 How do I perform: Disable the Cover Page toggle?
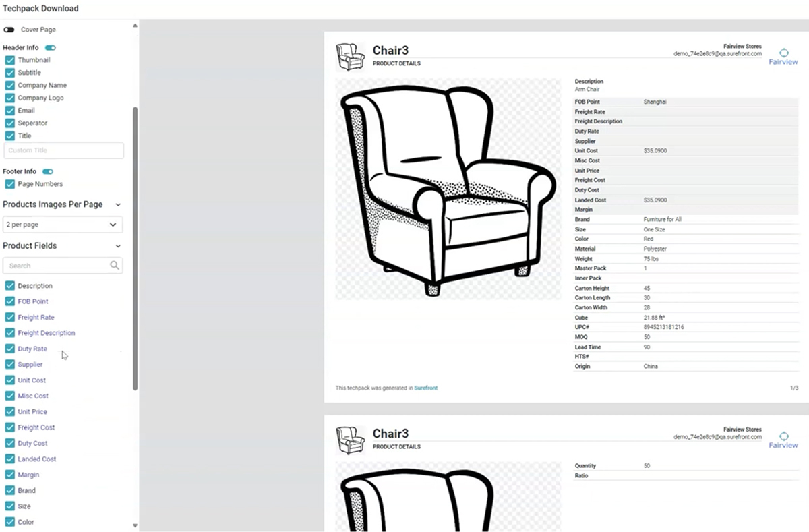point(9,30)
